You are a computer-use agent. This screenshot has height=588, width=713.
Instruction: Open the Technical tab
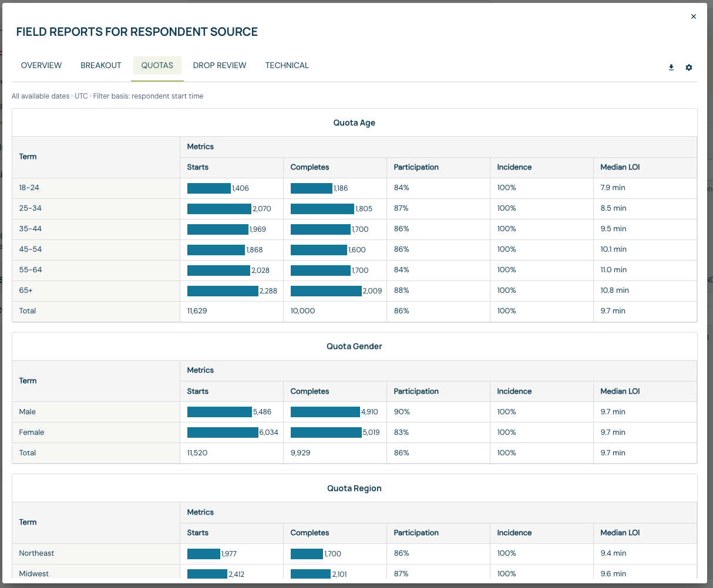(287, 66)
